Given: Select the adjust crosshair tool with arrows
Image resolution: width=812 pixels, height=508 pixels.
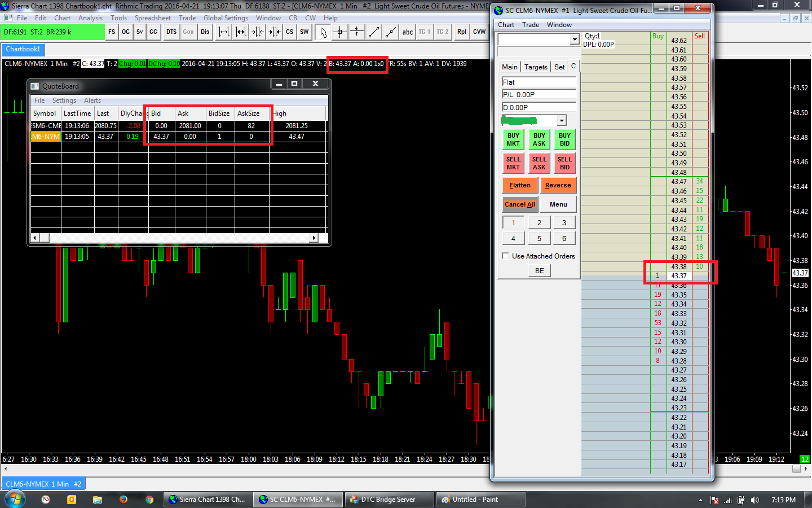Looking at the screenshot, I should coord(357,32).
